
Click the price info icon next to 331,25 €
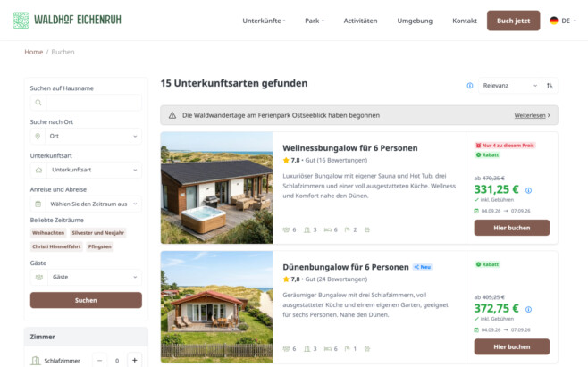(528, 190)
